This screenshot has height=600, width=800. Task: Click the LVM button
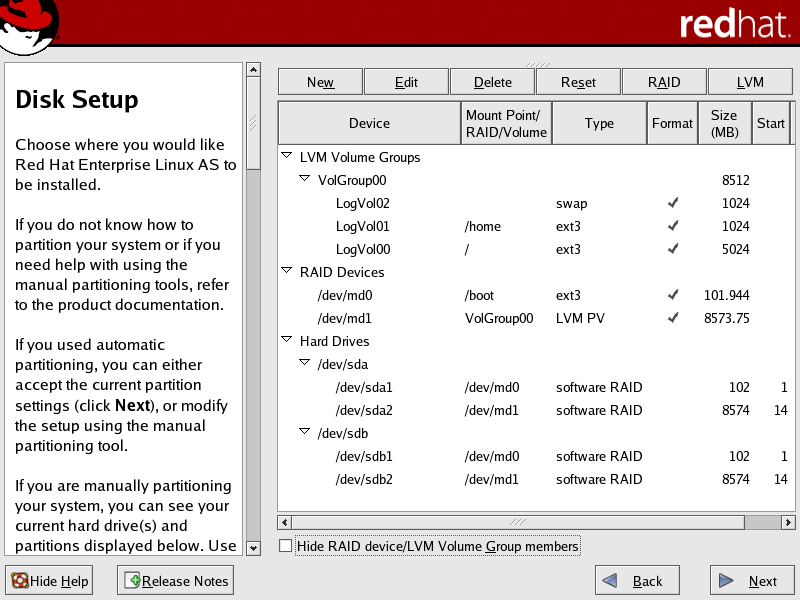click(x=750, y=81)
